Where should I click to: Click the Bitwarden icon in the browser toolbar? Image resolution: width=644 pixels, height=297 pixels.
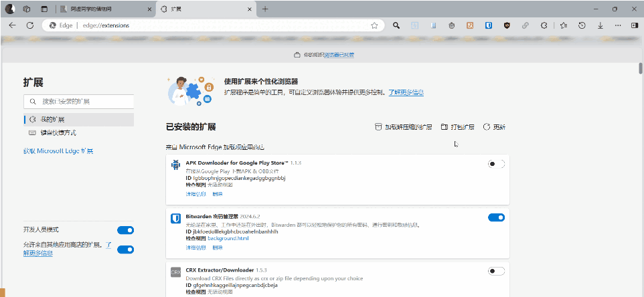[x=489, y=25]
